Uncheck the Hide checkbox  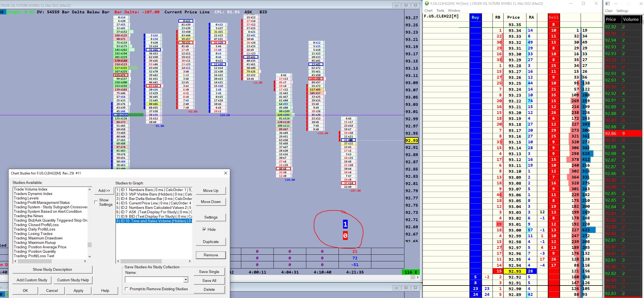point(204,229)
